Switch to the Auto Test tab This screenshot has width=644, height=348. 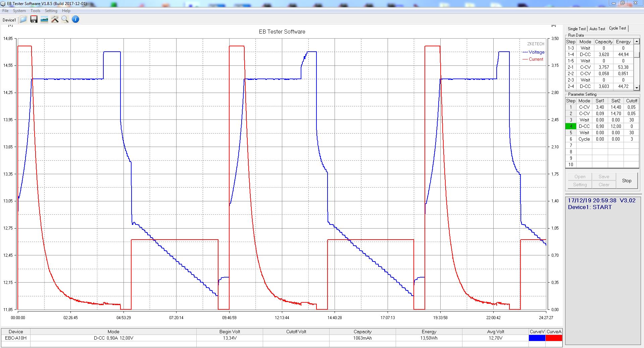(x=597, y=29)
